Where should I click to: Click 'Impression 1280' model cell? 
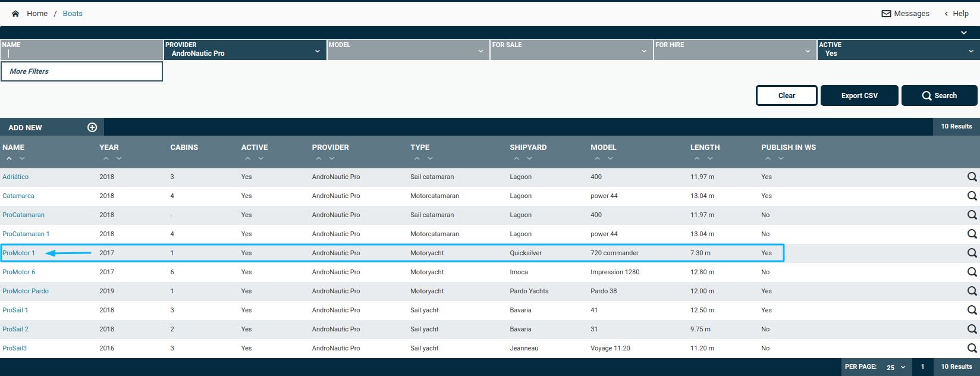click(615, 272)
